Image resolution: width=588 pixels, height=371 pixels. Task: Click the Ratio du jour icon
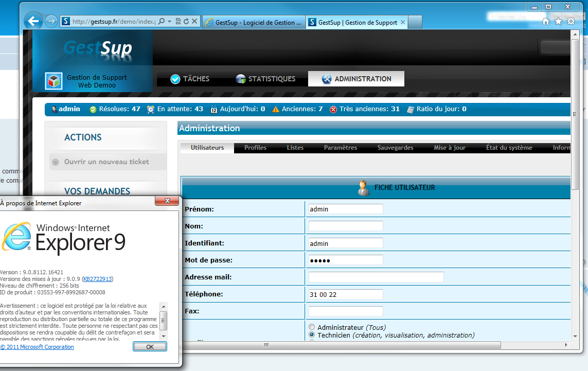[x=411, y=110]
